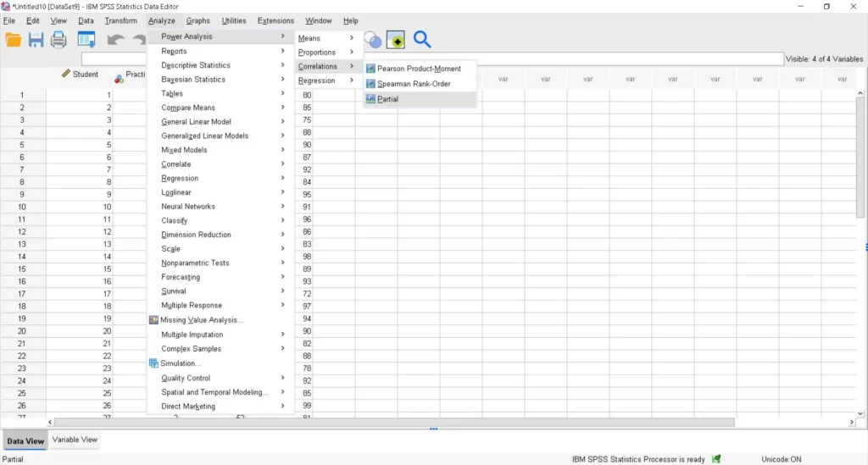Image resolution: width=868 pixels, height=465 pixels.
Task: Open the Window menu
Action: click(x=319, y=20)
